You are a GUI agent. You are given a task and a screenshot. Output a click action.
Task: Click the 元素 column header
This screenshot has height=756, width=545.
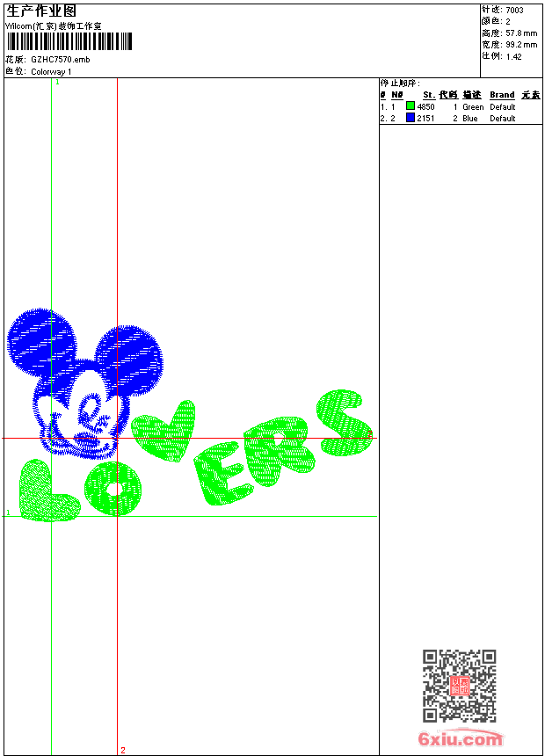pyautogui.click(x=531, y=95)
